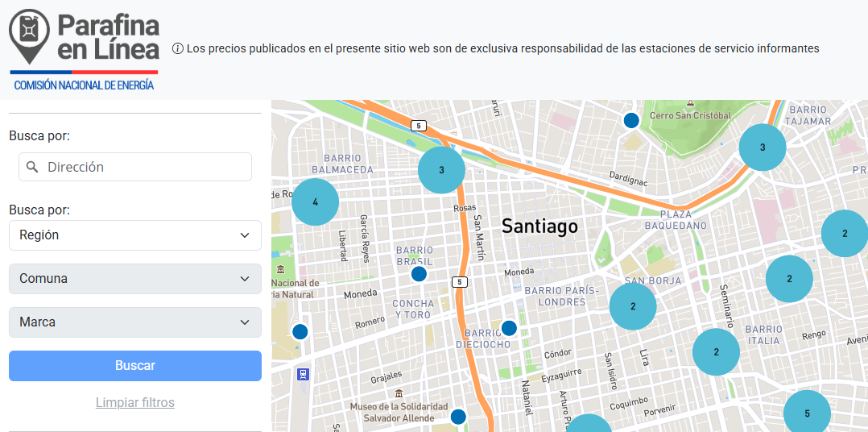The height and width of the screenshot is (432, 868).
Task: Click the Limpiar filtros link
Action: click(135, 402)
